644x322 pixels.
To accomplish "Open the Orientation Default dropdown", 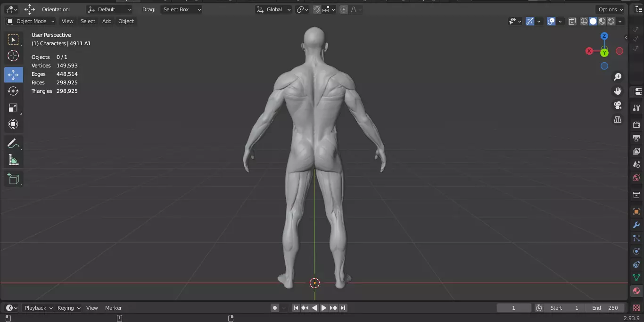I will click(110, 9).
